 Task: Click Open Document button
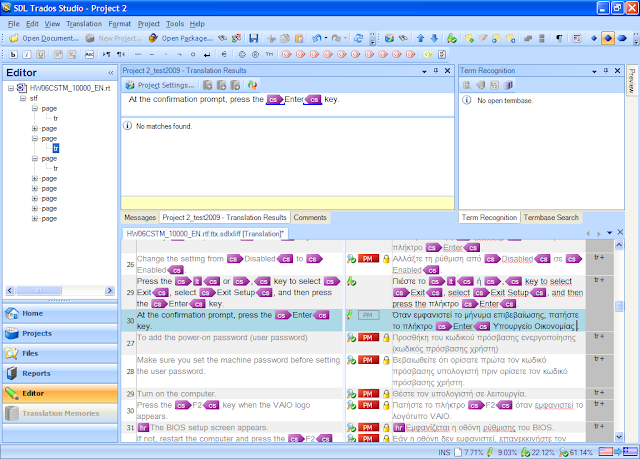(x=44, y=38)
